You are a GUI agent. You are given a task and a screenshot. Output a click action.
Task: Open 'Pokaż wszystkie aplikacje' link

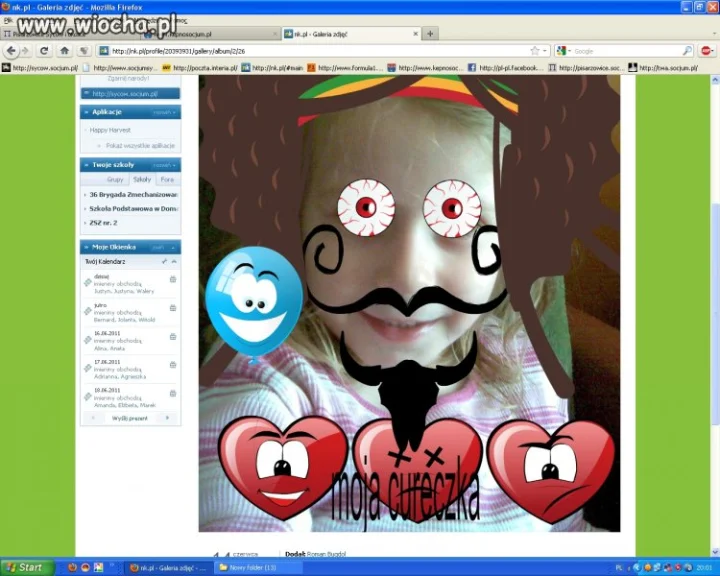(x=140, y=146)
